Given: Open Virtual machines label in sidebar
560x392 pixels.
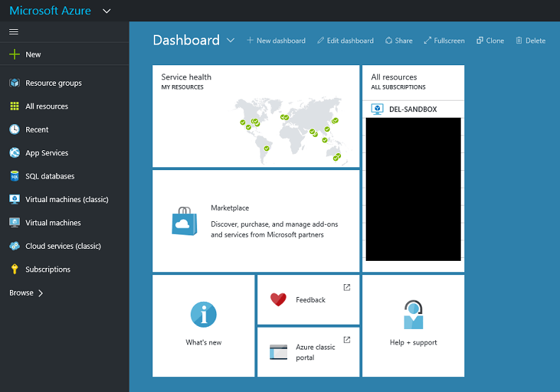Looking at the screenshot, I should [x=53, y=223].
